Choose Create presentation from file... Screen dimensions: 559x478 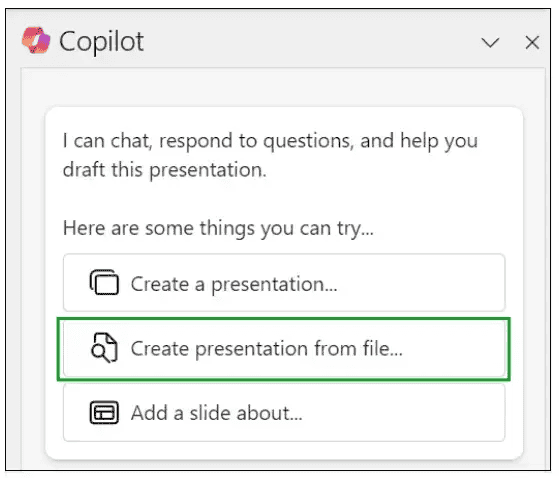tap(284, 348)
